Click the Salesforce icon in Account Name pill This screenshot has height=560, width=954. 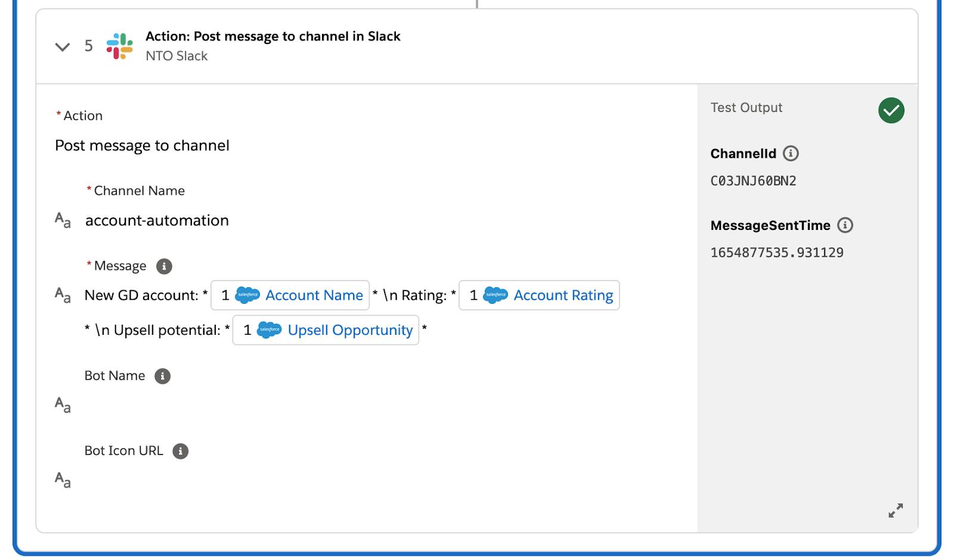click(x=247, y=295)
